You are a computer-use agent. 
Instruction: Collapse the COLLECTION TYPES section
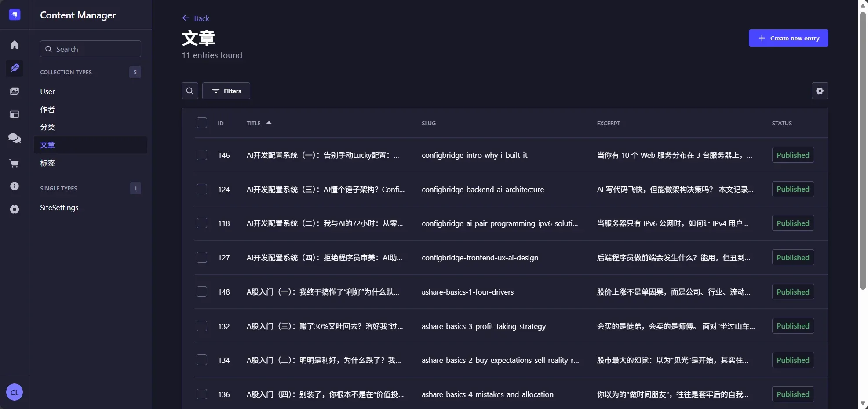coord(67,72)
